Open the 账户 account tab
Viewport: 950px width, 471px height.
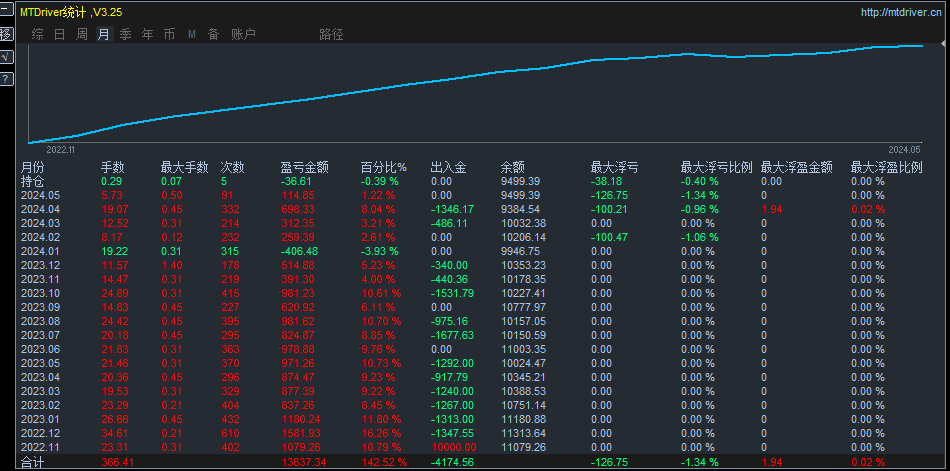[x=243, y=35]
